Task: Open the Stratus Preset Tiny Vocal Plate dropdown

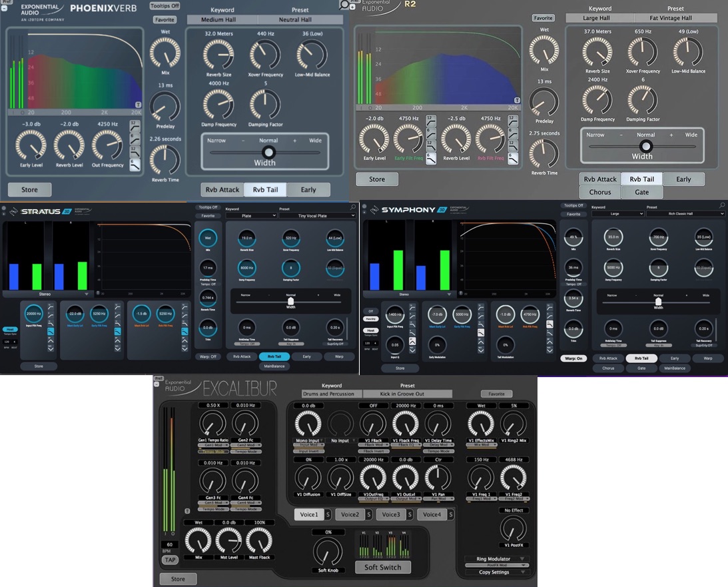Action: coord(318,216)
